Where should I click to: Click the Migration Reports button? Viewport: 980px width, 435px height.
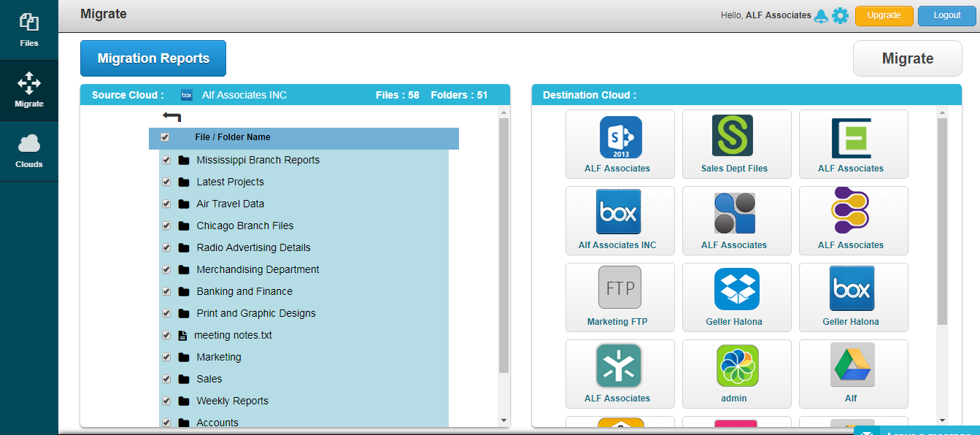pos(153,58)
